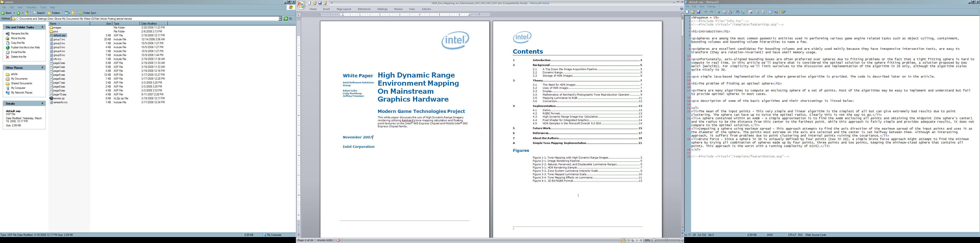
Task: Click the New document icon in Word quick access
Action: pyautogui.click(x=310, y=3)
